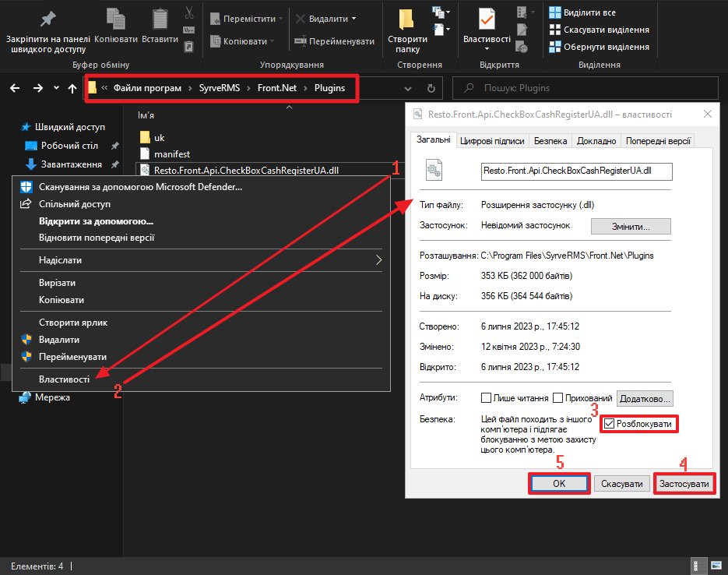This screenshot has width=728, height=575.
Task: Click the refresh address bar icon
Action: 431,88
